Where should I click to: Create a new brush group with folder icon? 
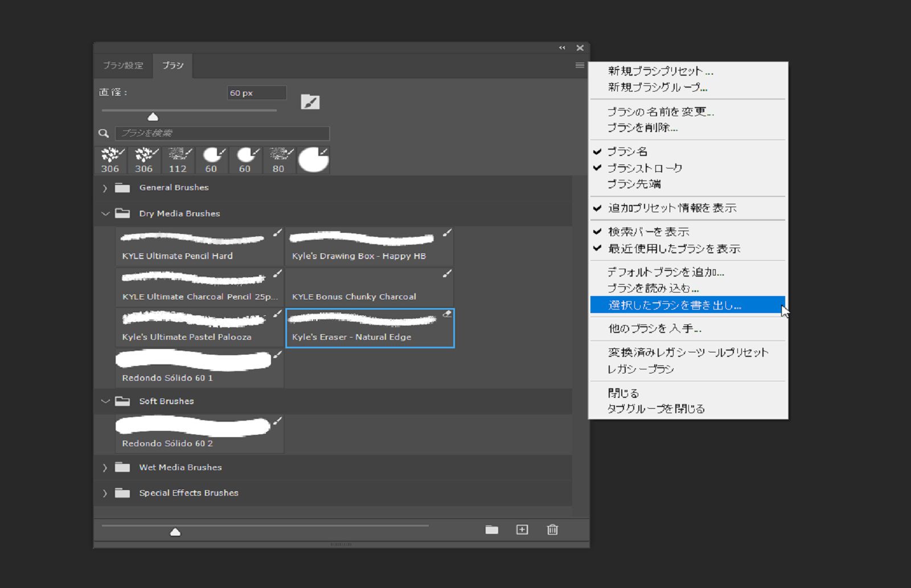click(x=491, y=529)
